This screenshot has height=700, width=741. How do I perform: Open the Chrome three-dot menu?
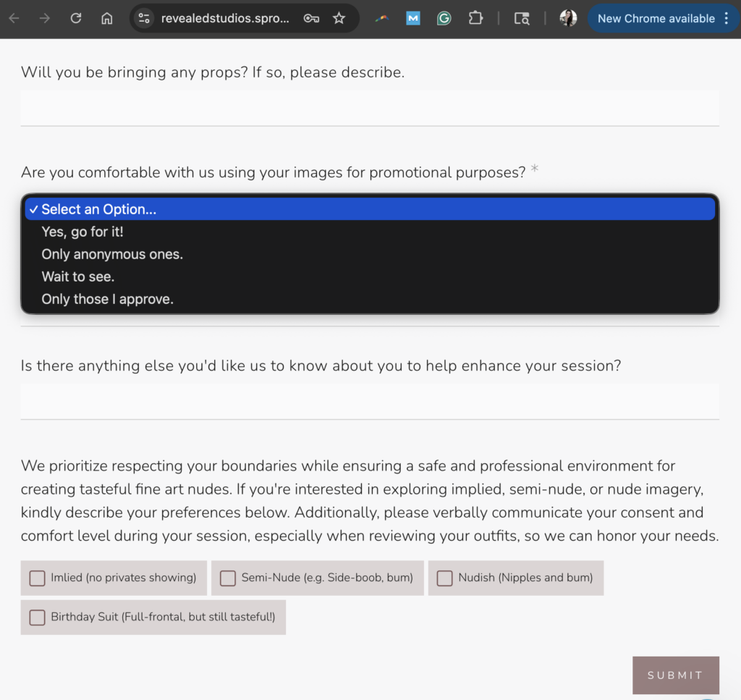pos(727,18)
